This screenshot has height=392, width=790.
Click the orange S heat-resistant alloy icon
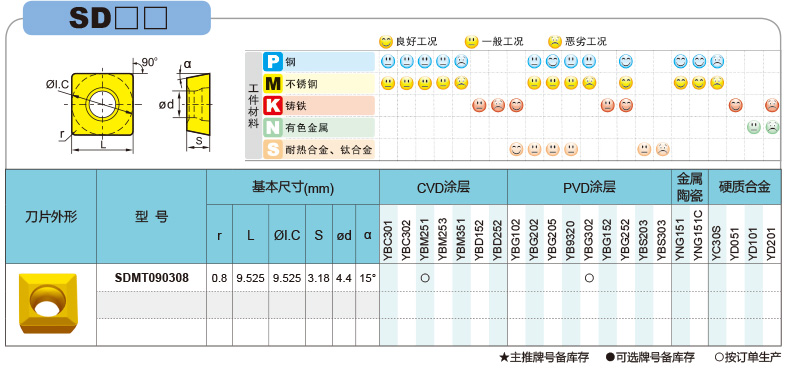point(273,149)
